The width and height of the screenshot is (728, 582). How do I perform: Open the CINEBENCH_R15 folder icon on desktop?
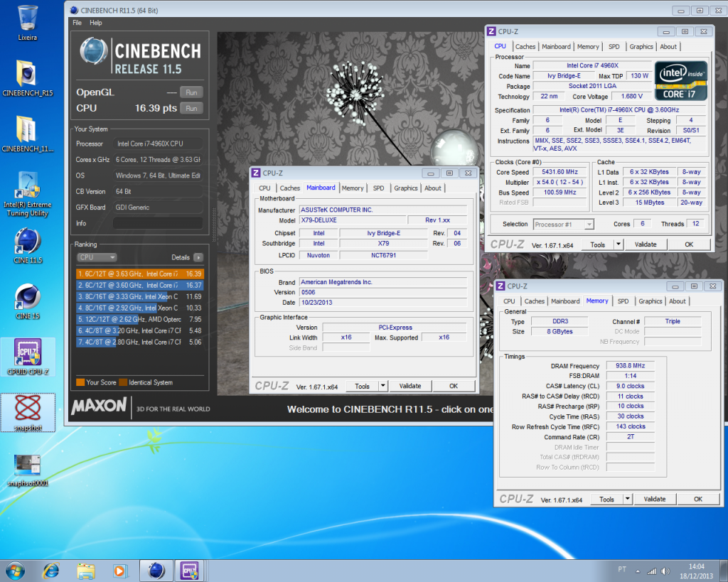click(x=28, y=78)
